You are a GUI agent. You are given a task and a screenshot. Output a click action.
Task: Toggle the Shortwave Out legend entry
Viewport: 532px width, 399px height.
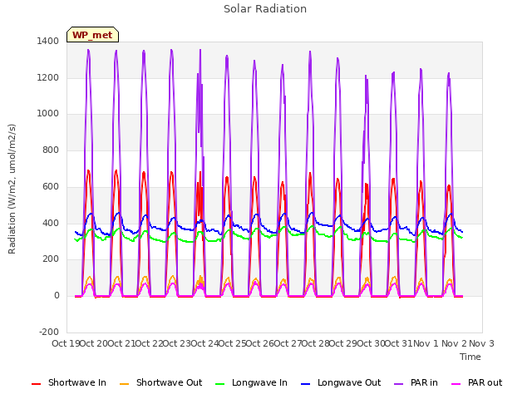point(160,382)
